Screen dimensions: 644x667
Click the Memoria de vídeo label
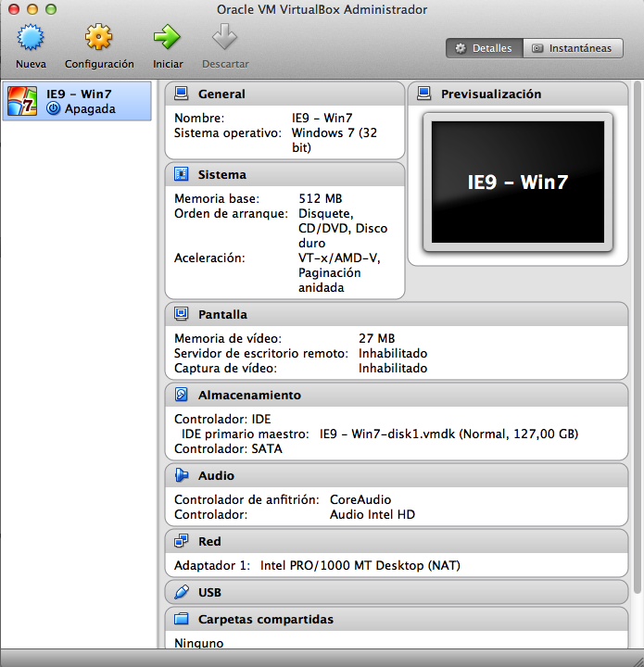[x=228, y=338]
